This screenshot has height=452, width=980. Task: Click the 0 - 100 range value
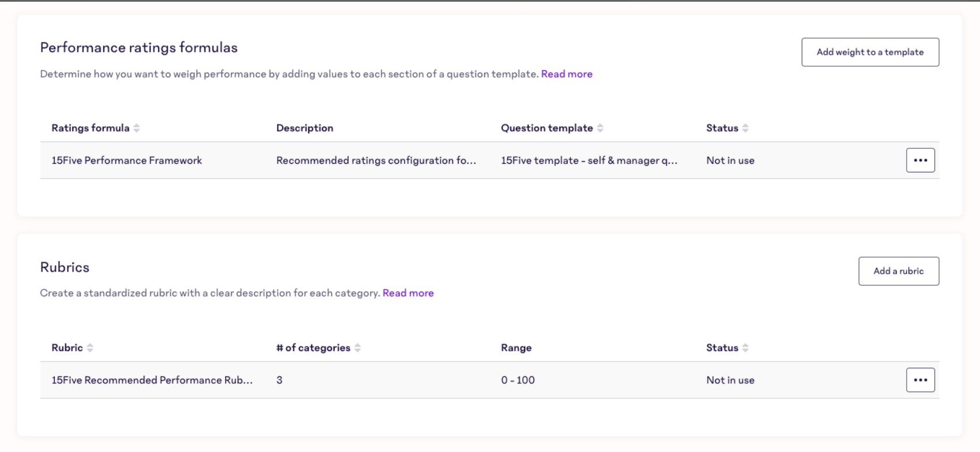(518, 380)
